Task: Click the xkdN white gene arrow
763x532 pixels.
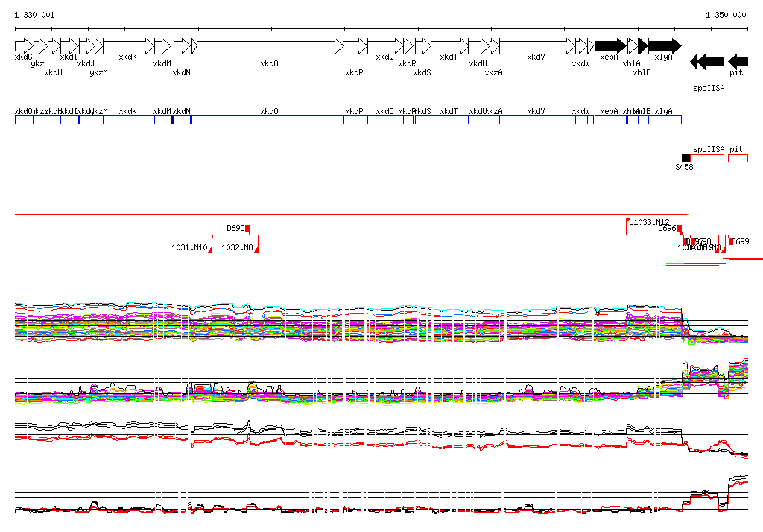Action: [x=182, y=46]
